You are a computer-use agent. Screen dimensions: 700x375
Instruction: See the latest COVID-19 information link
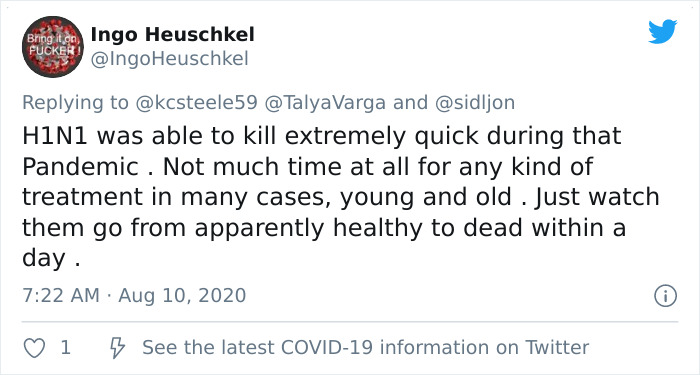366,347
